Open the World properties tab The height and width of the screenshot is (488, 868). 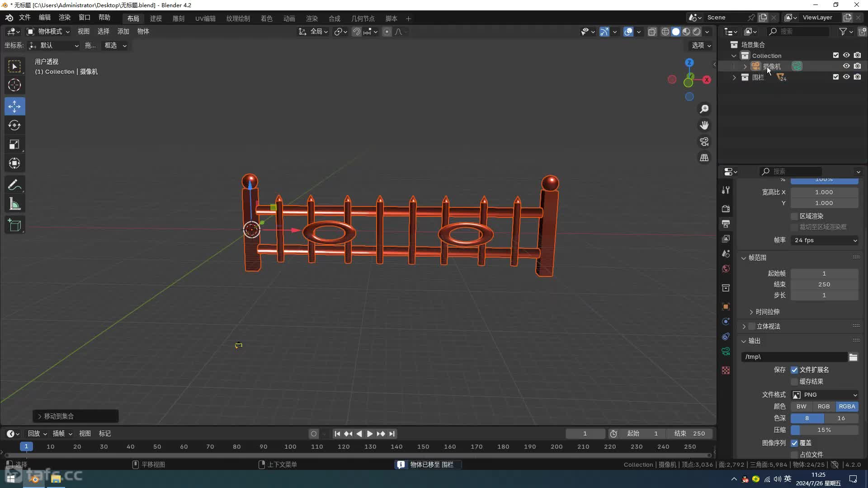[x=726, y=269]
